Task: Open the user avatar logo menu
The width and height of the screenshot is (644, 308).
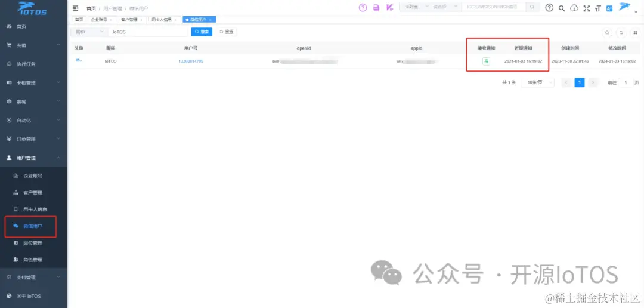Action: [625, 7]
